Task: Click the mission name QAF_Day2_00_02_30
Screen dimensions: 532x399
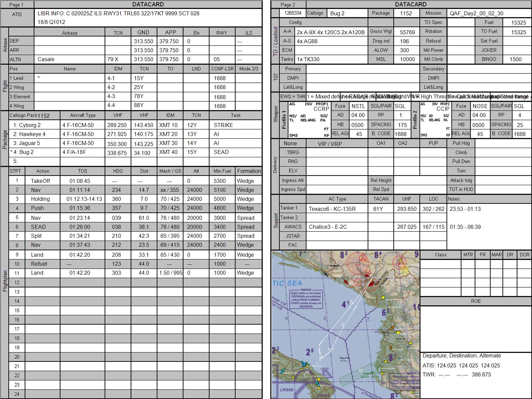Action: (x=476, y=13)
